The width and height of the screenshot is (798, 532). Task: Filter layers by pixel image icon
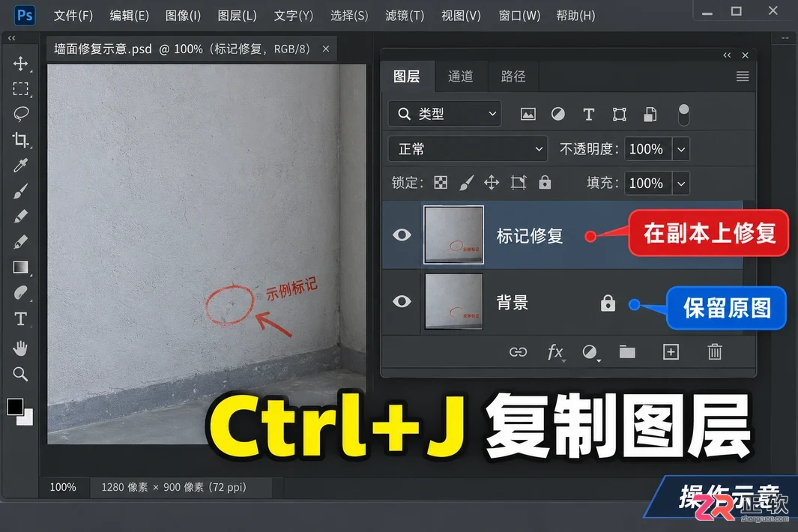(x=528, y=114)
